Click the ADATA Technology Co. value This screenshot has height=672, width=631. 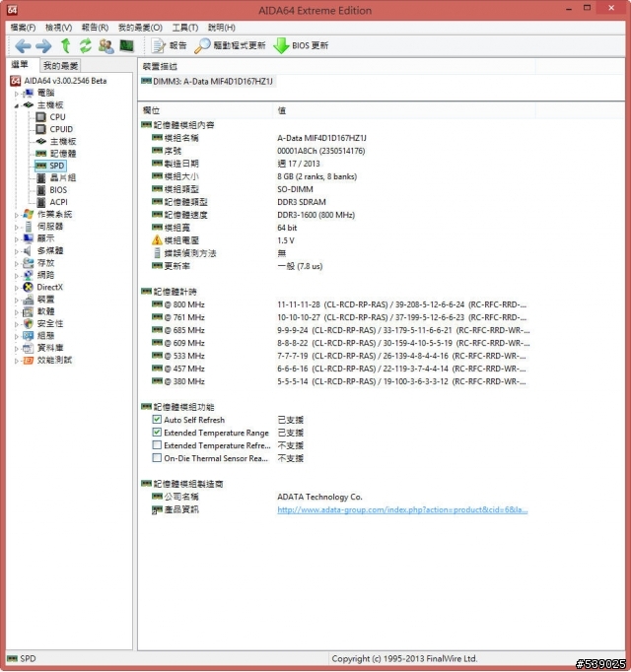point(319,497)
